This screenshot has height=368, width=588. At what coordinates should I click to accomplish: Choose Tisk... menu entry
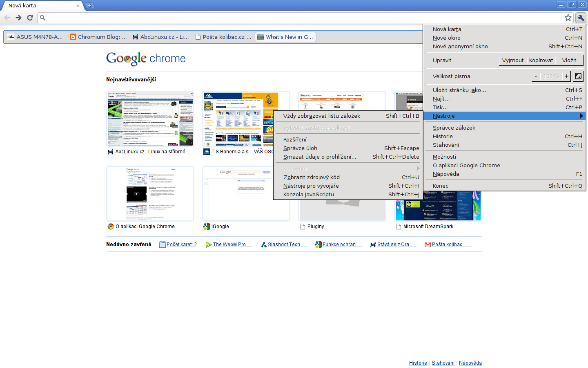click(x=504, y=107)
